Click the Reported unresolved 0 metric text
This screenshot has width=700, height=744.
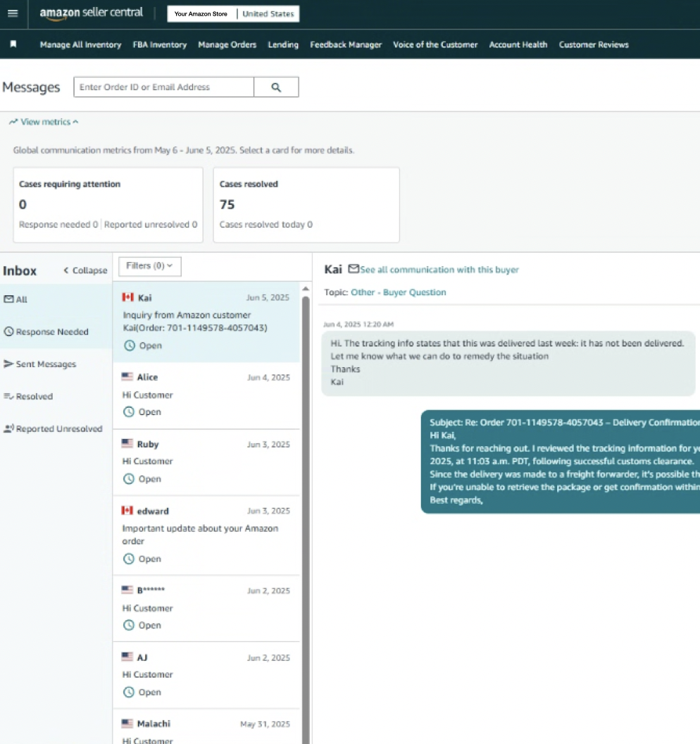pos(151,225)
